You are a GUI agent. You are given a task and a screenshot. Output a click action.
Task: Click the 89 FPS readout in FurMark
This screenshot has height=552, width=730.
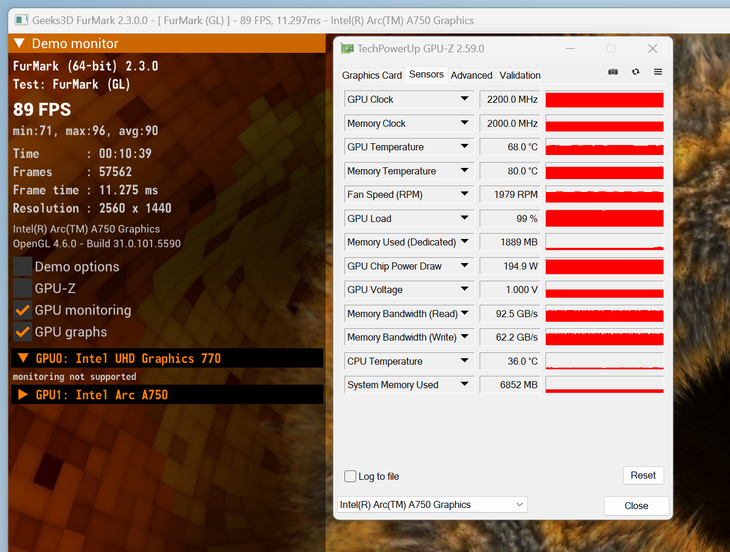42,109
